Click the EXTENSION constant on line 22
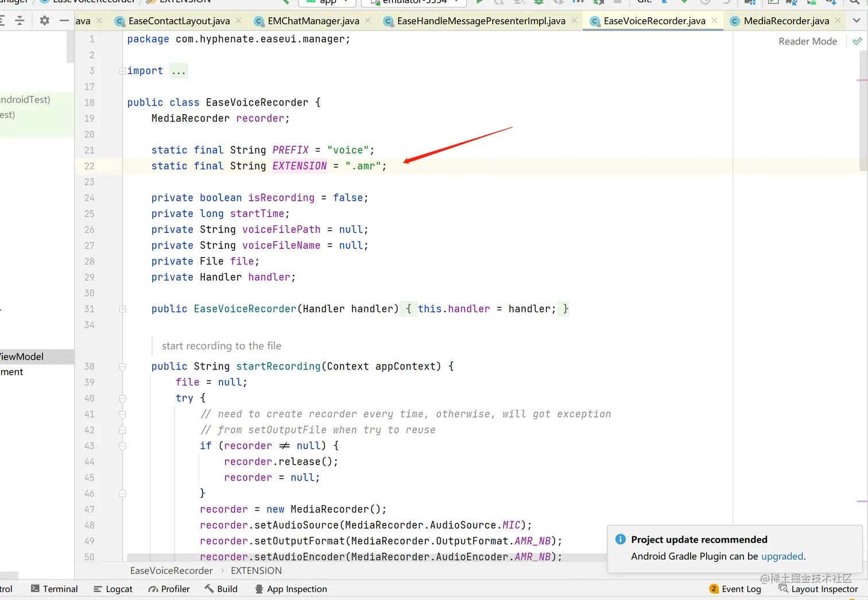 coord(300,166)
